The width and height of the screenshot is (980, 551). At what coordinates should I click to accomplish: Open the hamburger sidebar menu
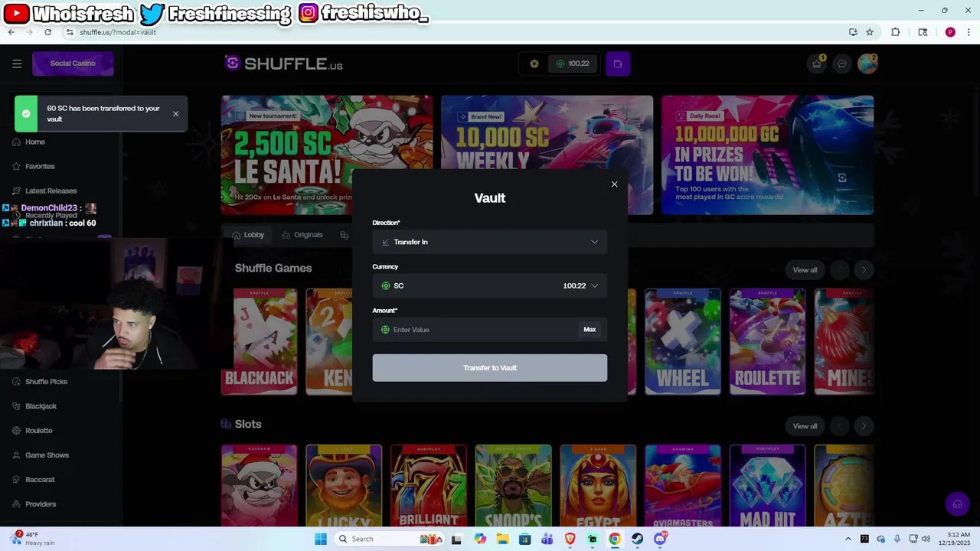(x=17, y=64)
